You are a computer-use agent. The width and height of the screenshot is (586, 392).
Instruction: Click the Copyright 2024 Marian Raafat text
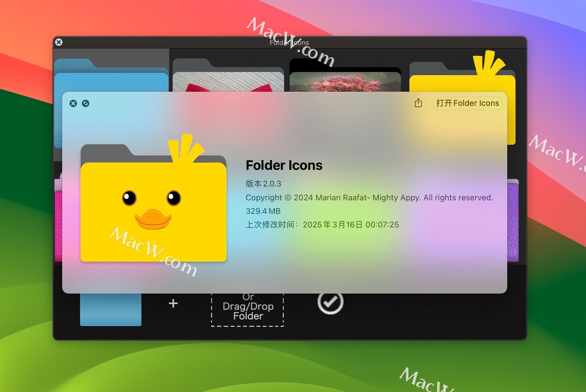369,198
